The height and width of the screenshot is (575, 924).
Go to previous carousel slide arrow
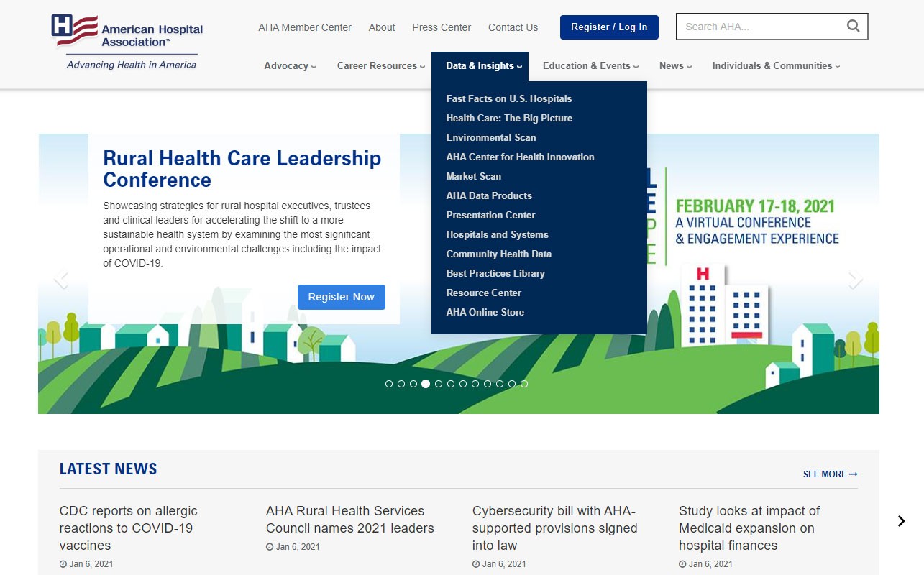pos(62,279)
